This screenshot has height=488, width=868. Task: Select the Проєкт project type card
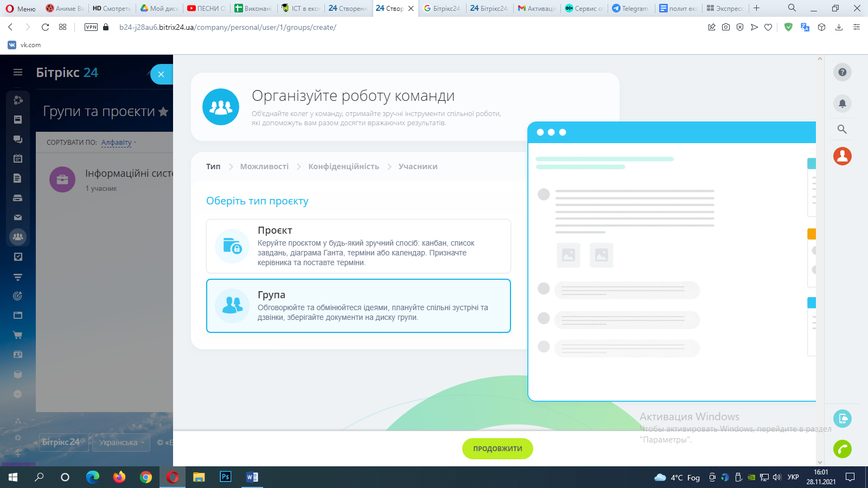click(359, 246)
